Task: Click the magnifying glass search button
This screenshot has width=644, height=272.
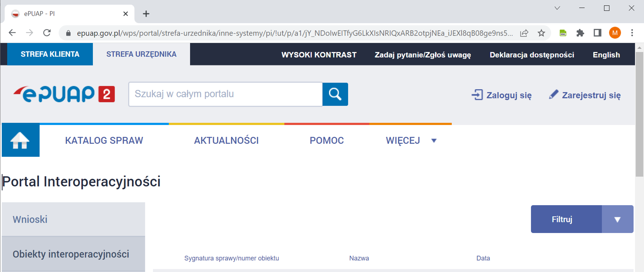Action: (335, 94)
